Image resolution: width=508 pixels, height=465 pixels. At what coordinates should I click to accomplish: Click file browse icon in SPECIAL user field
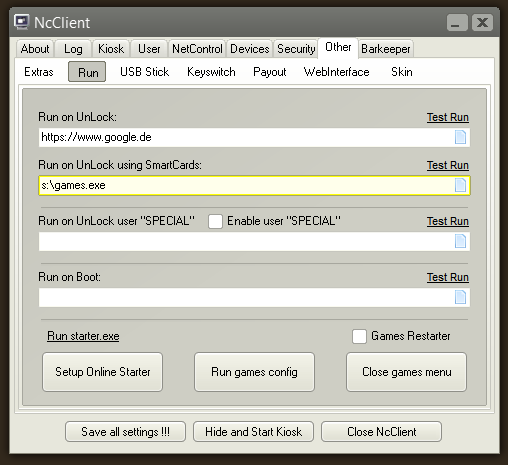pyautogui.click(x=460, y=241)
